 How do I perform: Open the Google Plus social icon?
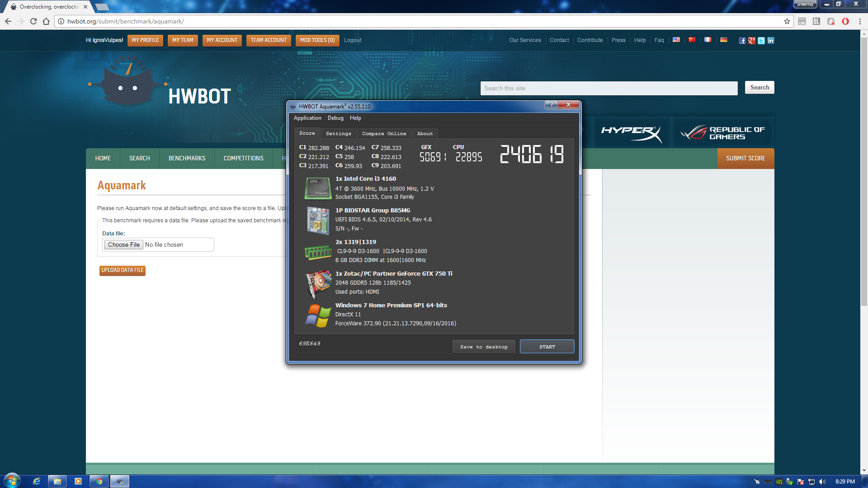pos(751,41)
